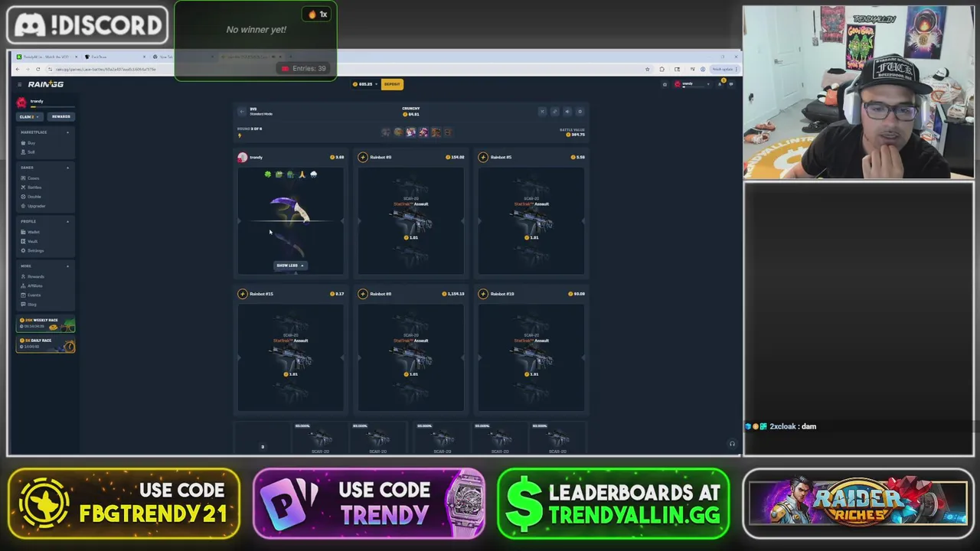Viewport: 980px width, 551px height.
Task: Copy the battle link icon
Action: pos(555,112)
